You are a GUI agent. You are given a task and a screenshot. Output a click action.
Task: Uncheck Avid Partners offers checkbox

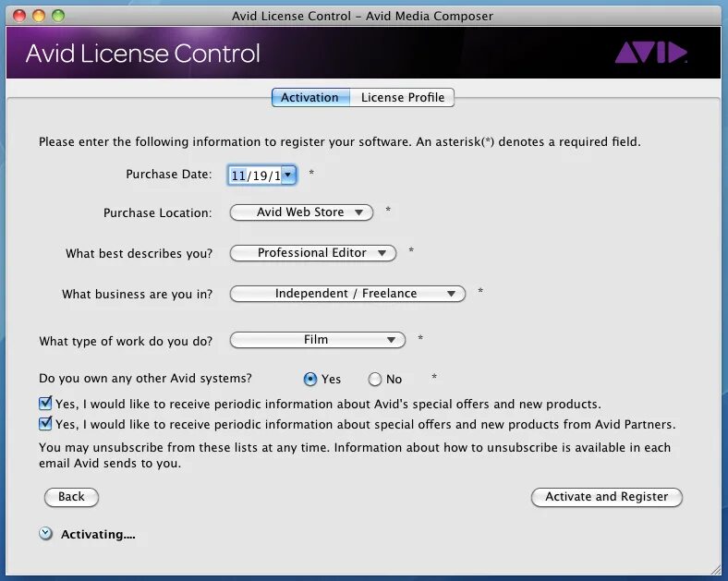(x=45, y=423)
